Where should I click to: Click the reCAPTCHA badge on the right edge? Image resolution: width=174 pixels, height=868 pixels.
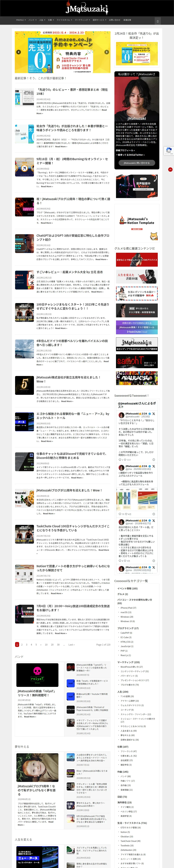tap(169, 151)
